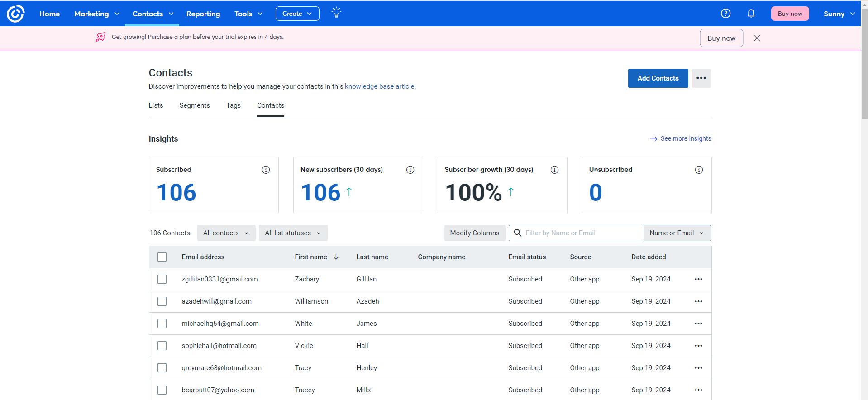Toggle the select-all contacts checkbox
The height and width of the screenshot is (400, 868).
pyautogui.click(x=162, y=257)
